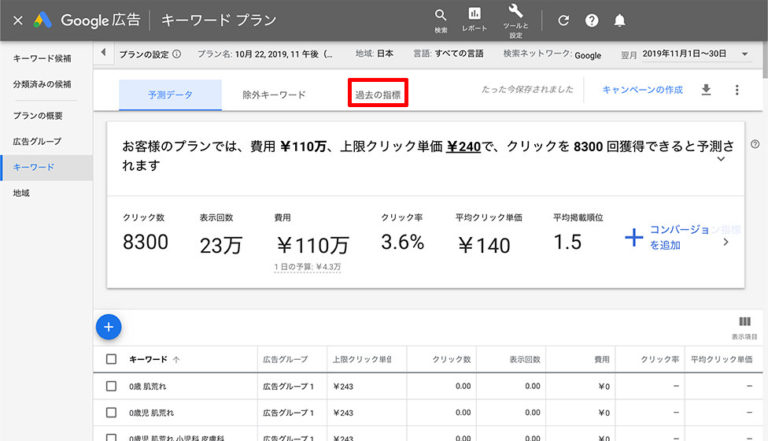Sort by 表示回数 column header
Viewport: 768px width, 441px height.
coord(525,359)
